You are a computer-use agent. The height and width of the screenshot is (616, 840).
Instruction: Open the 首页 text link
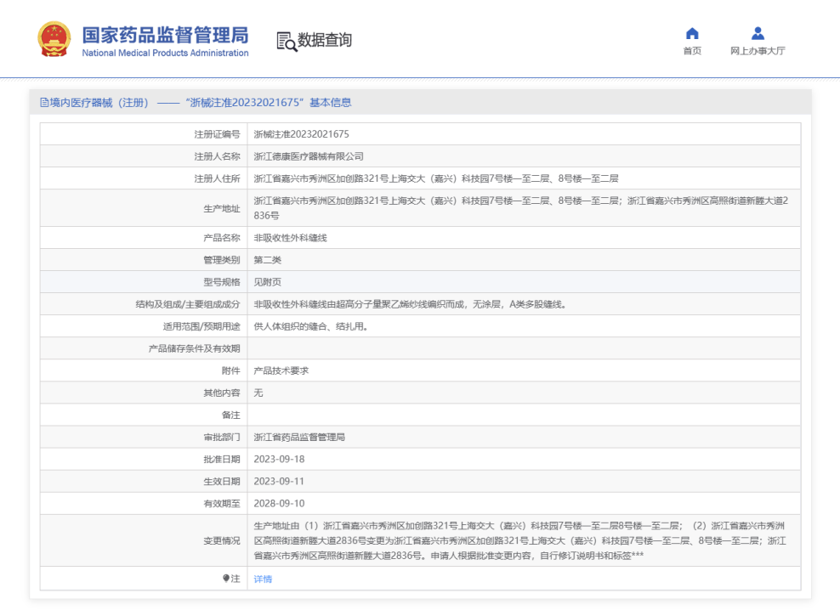tap(692, 51)
